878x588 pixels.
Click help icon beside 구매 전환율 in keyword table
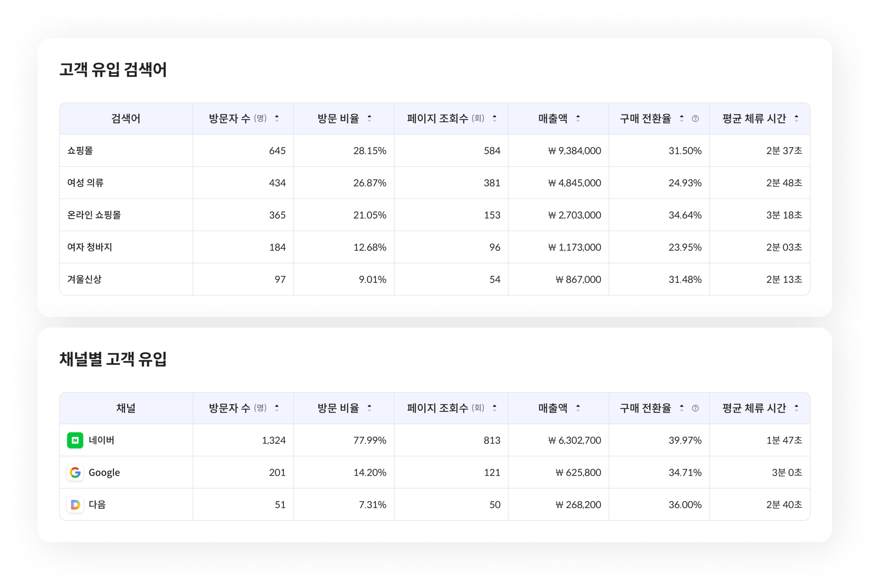[695, 119]
